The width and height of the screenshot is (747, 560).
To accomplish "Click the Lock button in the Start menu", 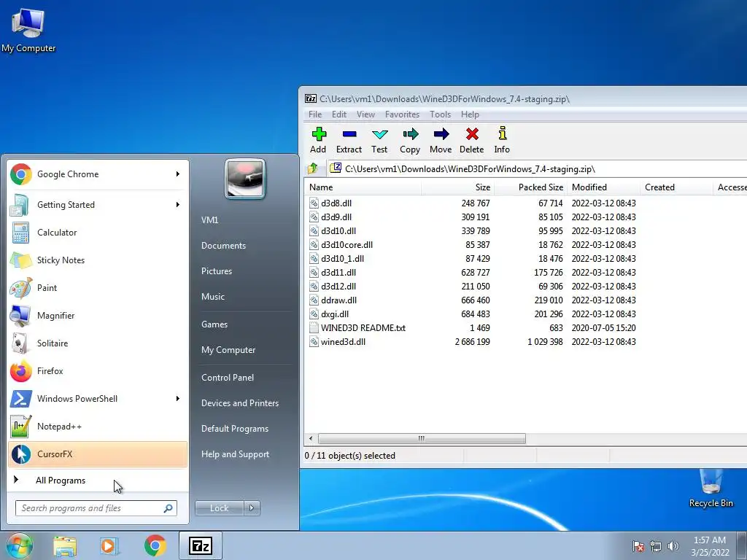I will pos(219,508).
